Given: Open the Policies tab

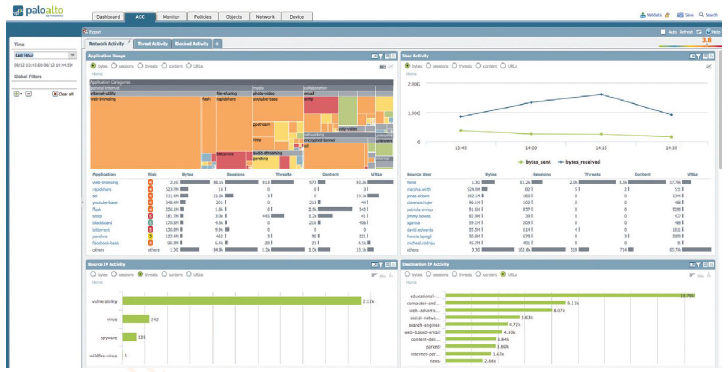Looking at the screenshot, I should pyautogui.click(x=202, y=17).
